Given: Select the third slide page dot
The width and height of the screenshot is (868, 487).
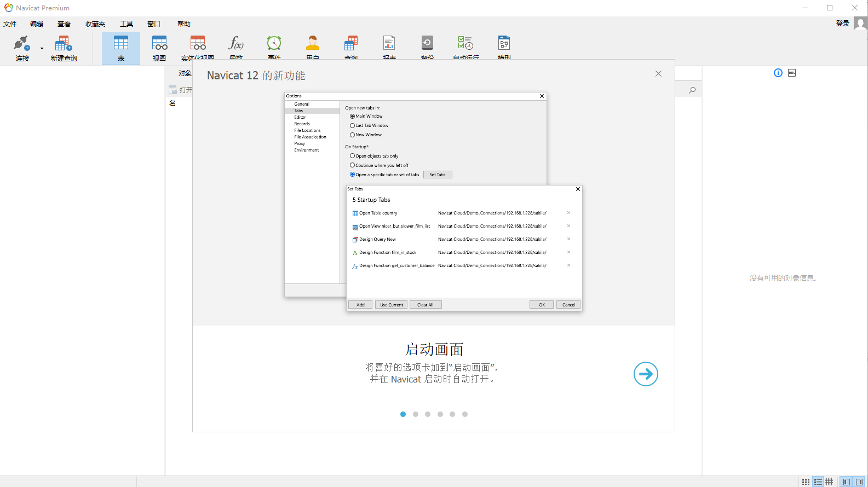Looking at the screenshot, I should click(428, 414).
